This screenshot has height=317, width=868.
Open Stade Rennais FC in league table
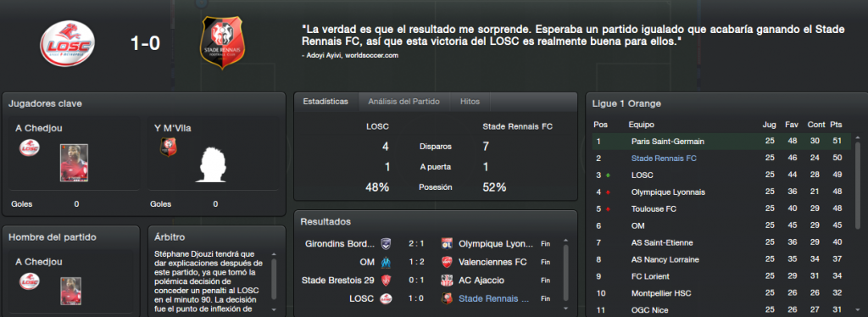click(664, 158)
